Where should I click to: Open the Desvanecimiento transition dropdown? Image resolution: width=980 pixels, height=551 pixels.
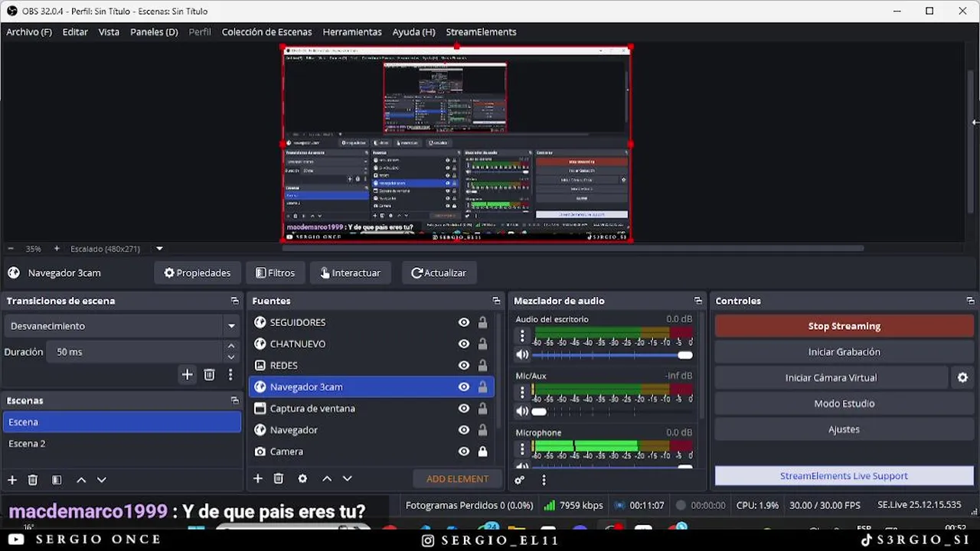[122, 326]
